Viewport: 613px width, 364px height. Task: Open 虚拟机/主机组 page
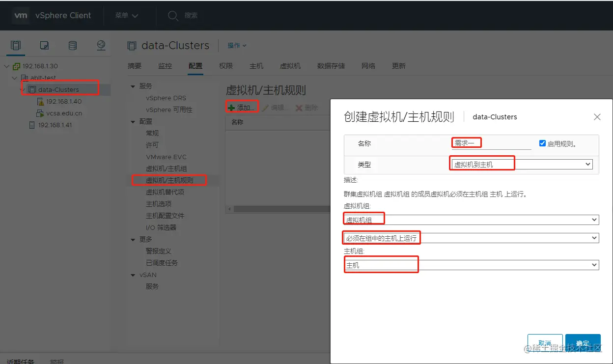(167, 168)
